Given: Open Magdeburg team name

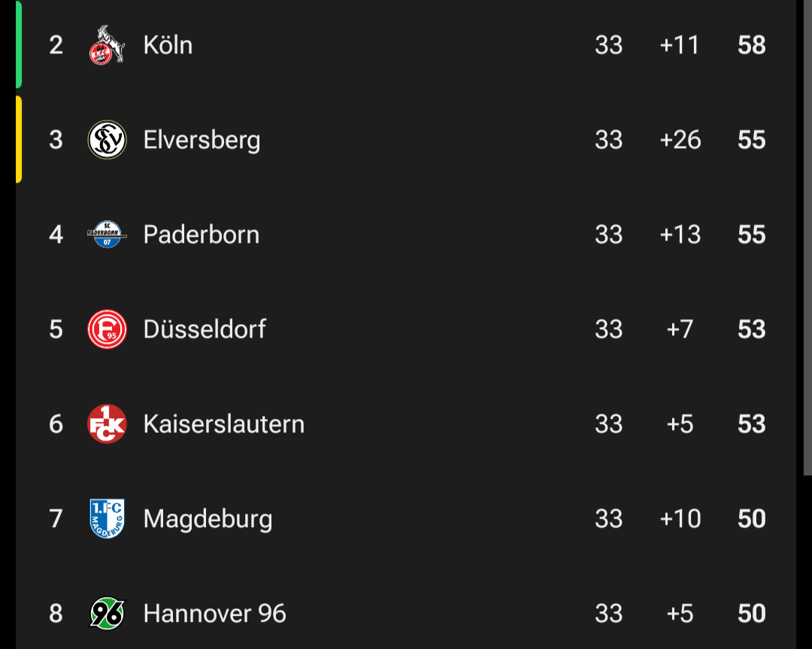Looking at the screenshot, I should (x=208, y=520).
